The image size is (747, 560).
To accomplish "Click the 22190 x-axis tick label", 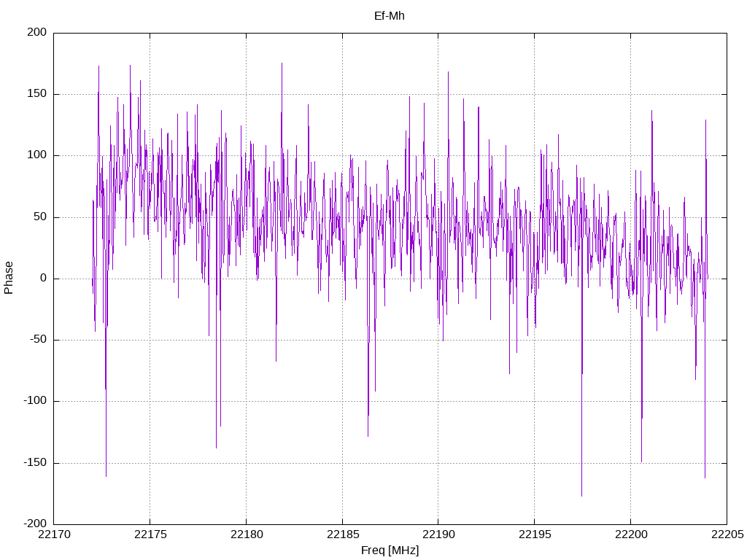I will click(x=438, y=534).
